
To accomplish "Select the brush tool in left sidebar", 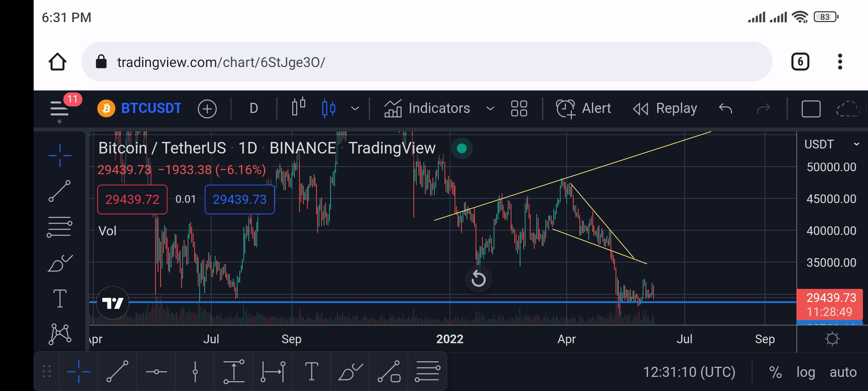I will pyautogui.click(x=60, y=263).
